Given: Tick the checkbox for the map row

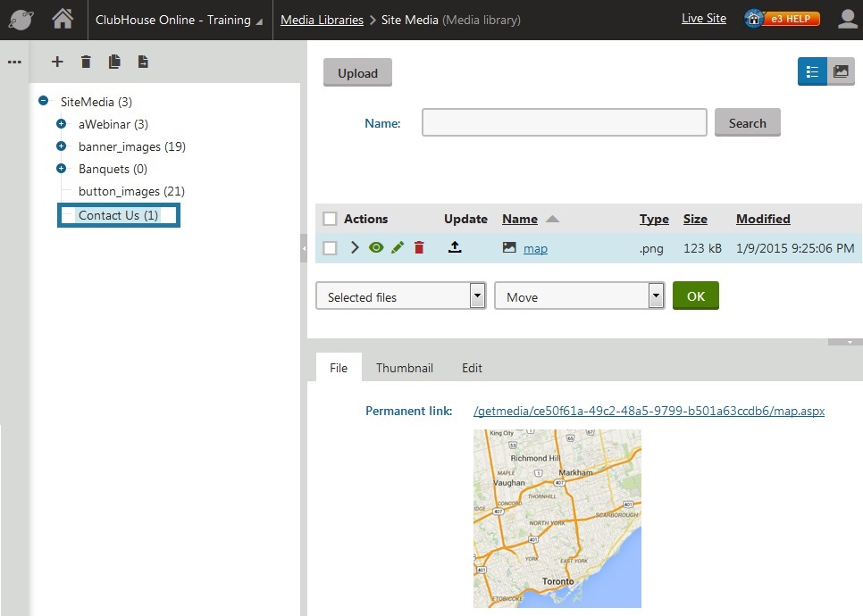Looking at the screenshot, I should tap(330, 248).
